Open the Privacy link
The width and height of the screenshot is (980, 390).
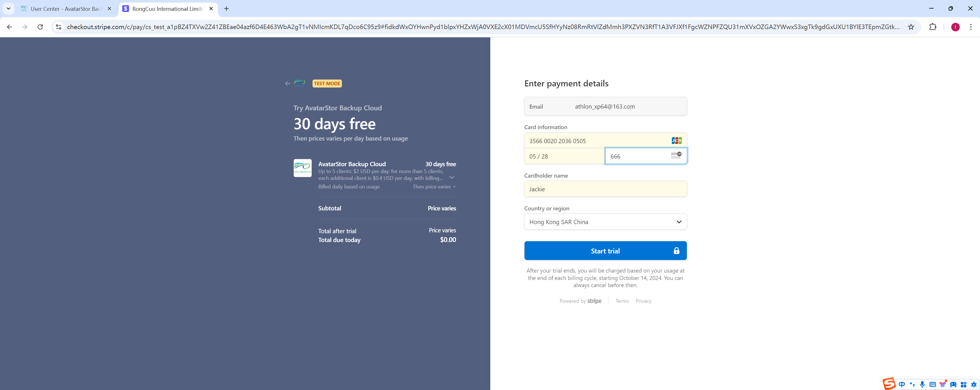tap(643, 301)
